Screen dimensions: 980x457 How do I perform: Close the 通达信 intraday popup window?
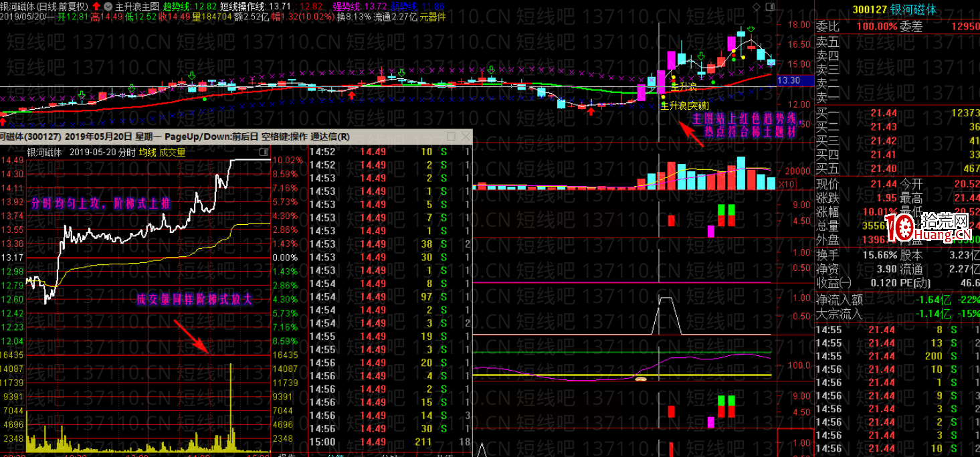[465, 136]
